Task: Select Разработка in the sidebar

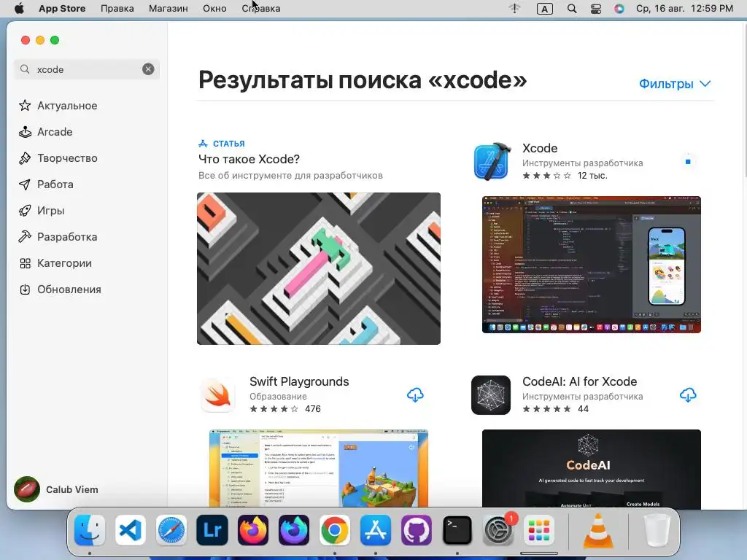Action: 67,236
